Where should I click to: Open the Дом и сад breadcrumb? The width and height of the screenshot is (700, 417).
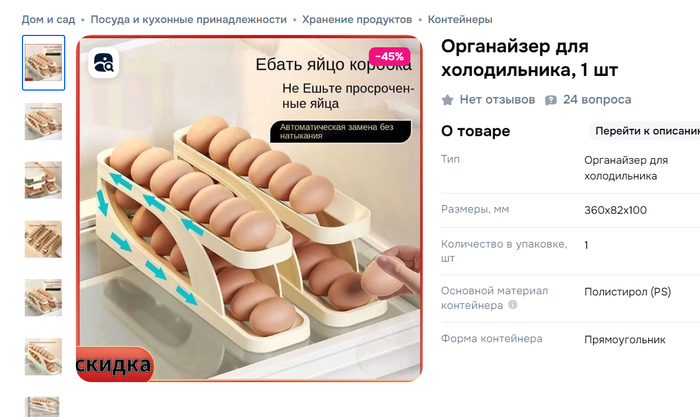pyautogui.click(x=48, y=20)
